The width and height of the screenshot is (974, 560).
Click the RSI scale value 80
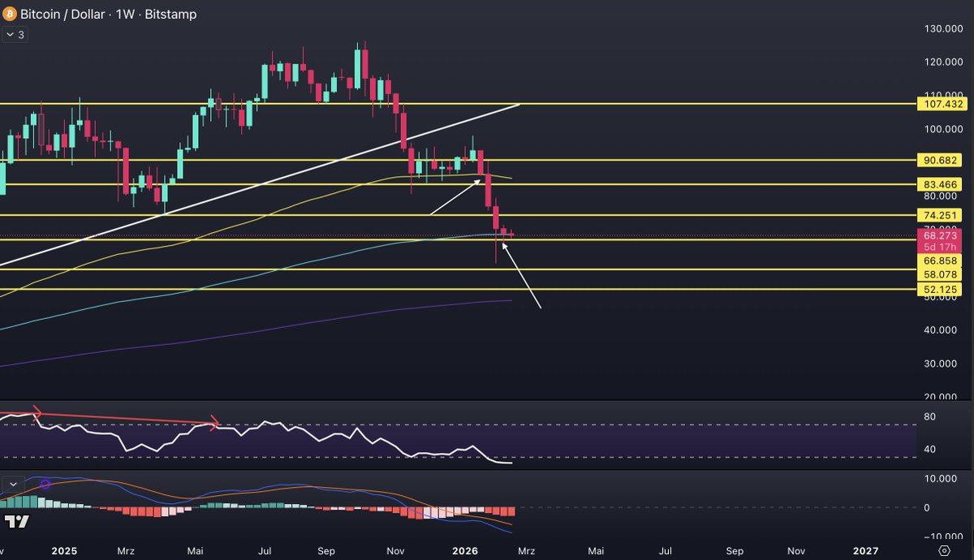pos(930,417)
